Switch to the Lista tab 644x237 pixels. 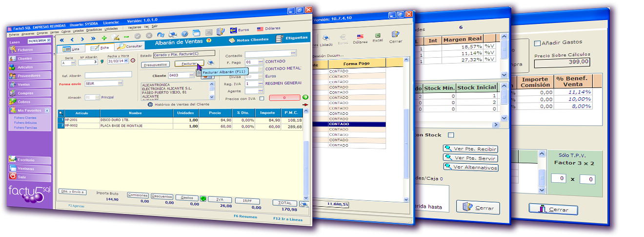71,49
